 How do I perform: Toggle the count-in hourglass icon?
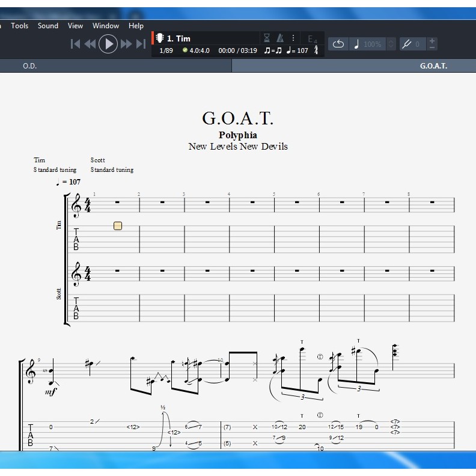click(x=267, y=38)
